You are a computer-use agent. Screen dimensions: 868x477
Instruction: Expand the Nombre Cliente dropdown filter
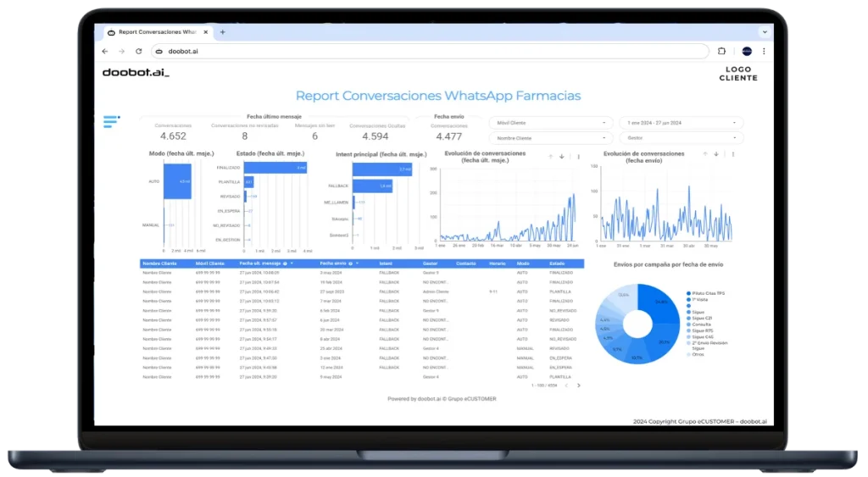550,138
